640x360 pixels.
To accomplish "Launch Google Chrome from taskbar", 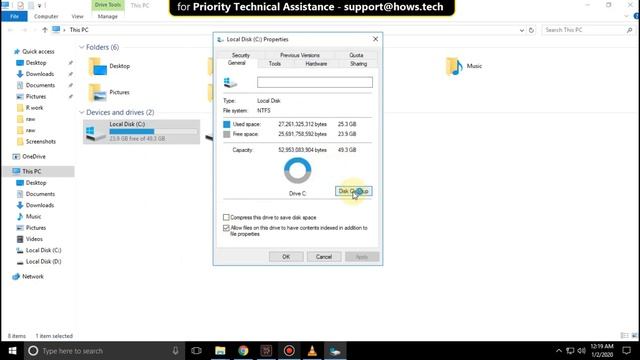I will point(243,351).
